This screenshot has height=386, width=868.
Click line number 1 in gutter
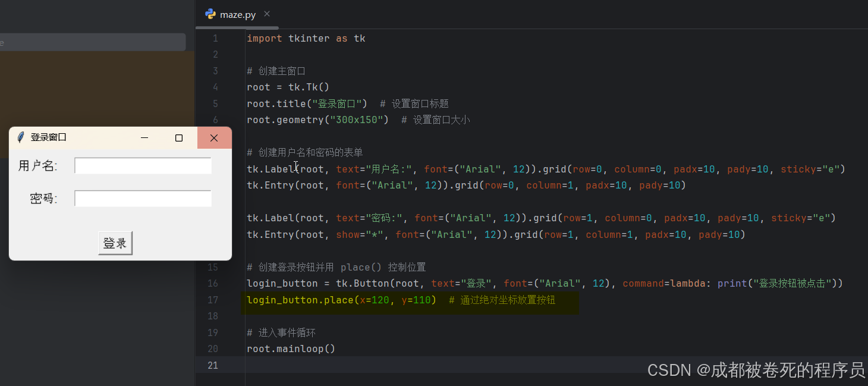215,38
